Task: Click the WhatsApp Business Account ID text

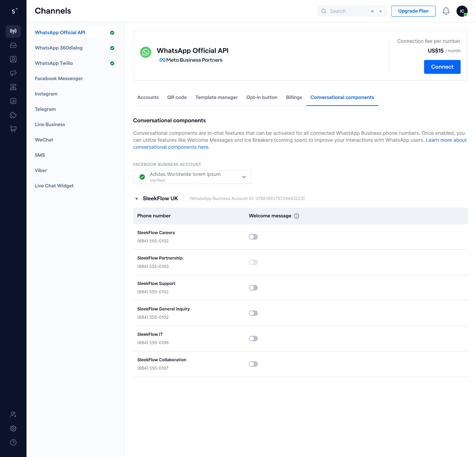Action: 247,199
